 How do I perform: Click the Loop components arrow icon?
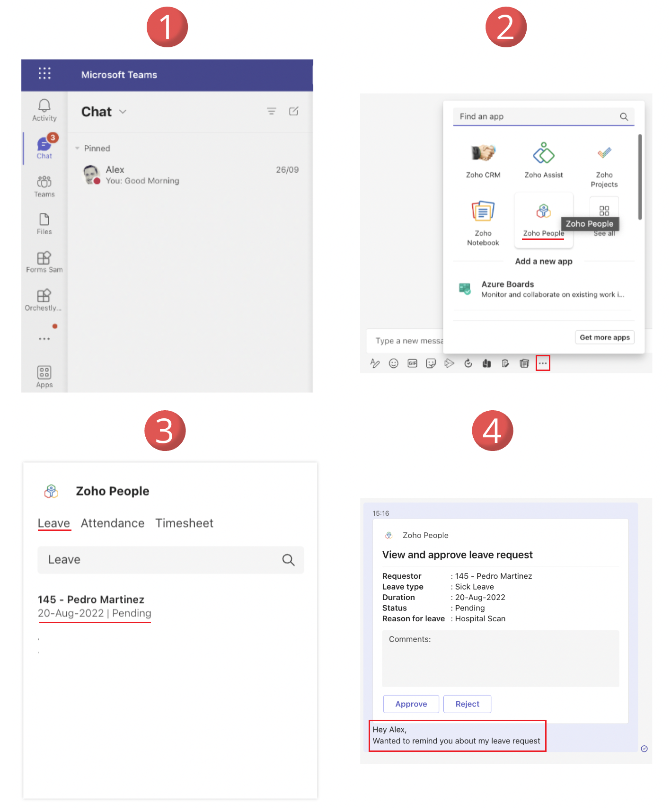click(449, 363)
